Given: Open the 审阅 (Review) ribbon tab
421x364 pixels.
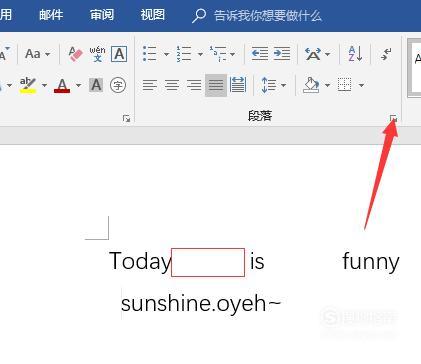Looking at the screenshot, I should tap(102, 15).
